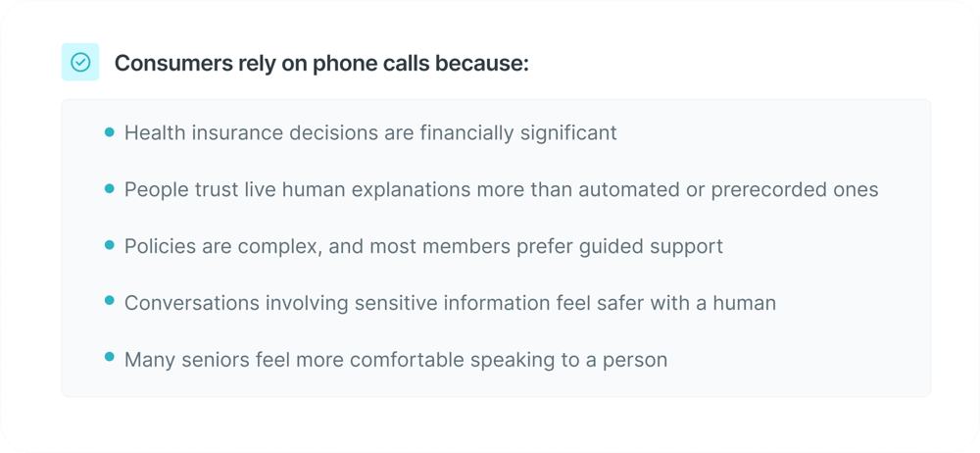980x453 pixels.
Task: Click the "Consumers rely on phone calls because:" heading
Action: 321,64
